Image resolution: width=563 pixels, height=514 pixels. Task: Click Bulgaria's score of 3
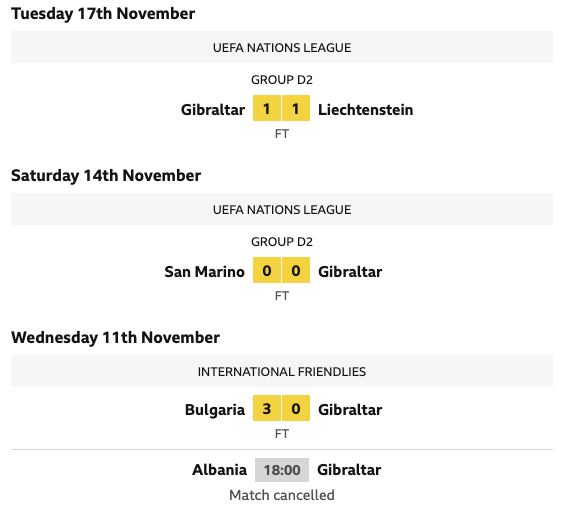(x=267, y=408)
